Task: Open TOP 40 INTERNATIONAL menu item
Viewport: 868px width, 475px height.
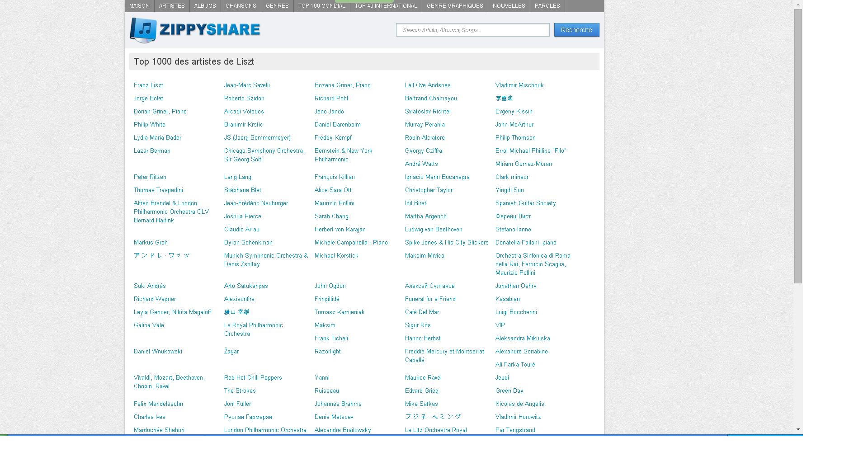Action: [386, 6]
